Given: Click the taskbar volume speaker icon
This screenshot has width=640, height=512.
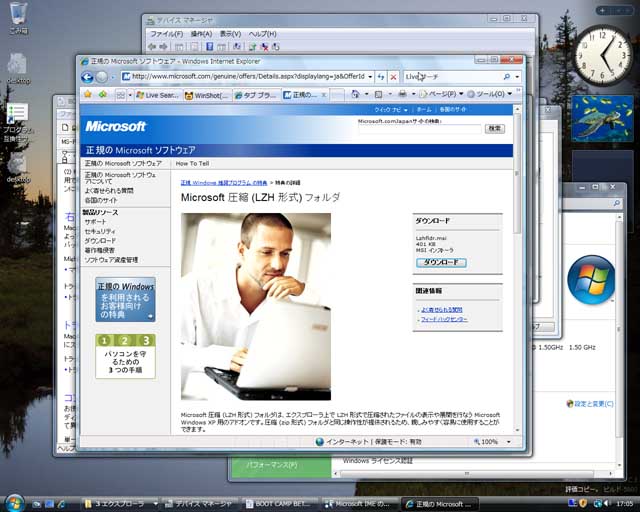Looking at the screenshot, I should coord(606,503).
